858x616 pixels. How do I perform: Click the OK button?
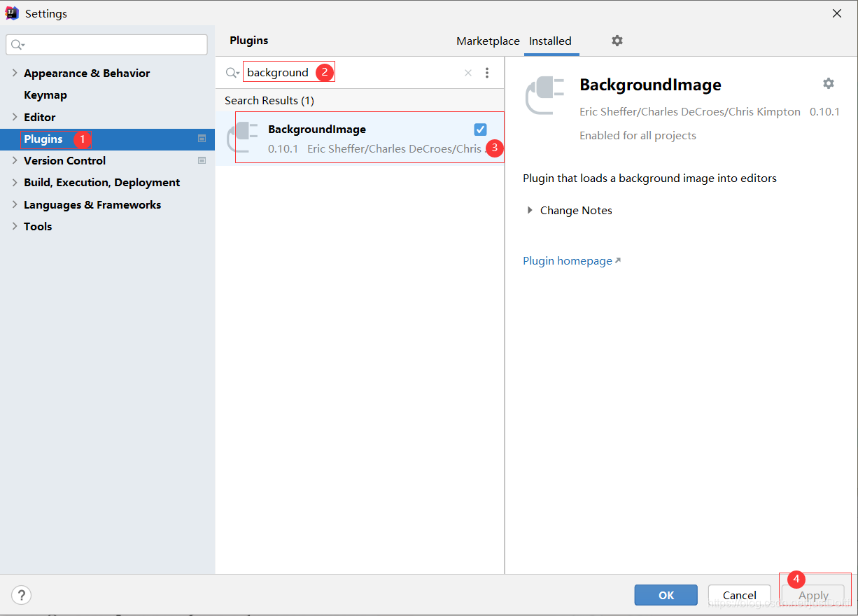666,595
